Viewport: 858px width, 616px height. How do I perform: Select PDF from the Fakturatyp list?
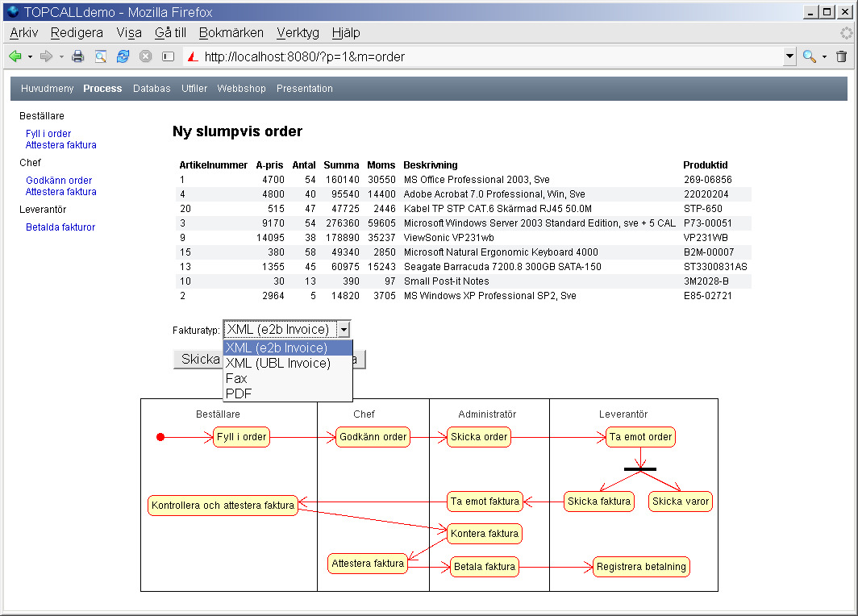click(288, 394)
